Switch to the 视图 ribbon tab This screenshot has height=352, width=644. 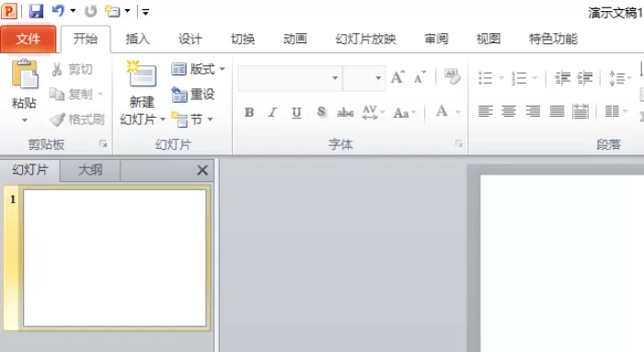[489, 39]
